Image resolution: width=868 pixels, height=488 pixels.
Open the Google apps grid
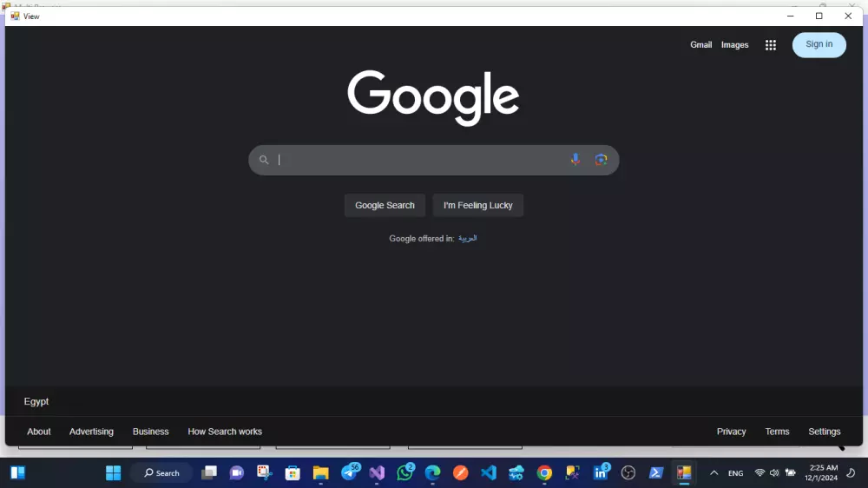pyautogui.click(x=771, y=45)
